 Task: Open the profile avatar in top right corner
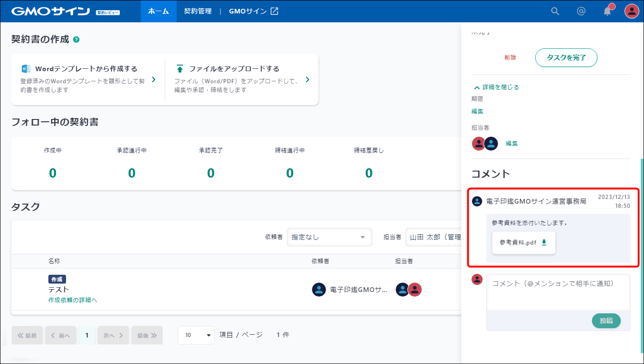coord(631,11)
